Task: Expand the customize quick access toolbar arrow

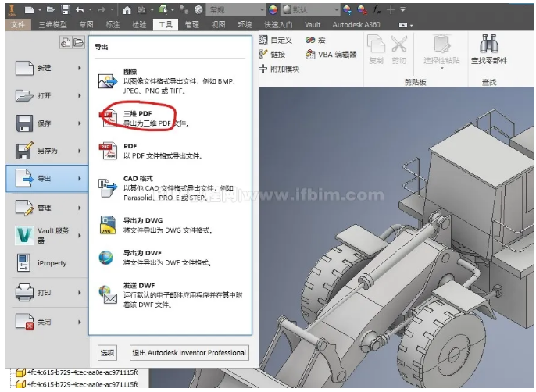Action: 403,9
